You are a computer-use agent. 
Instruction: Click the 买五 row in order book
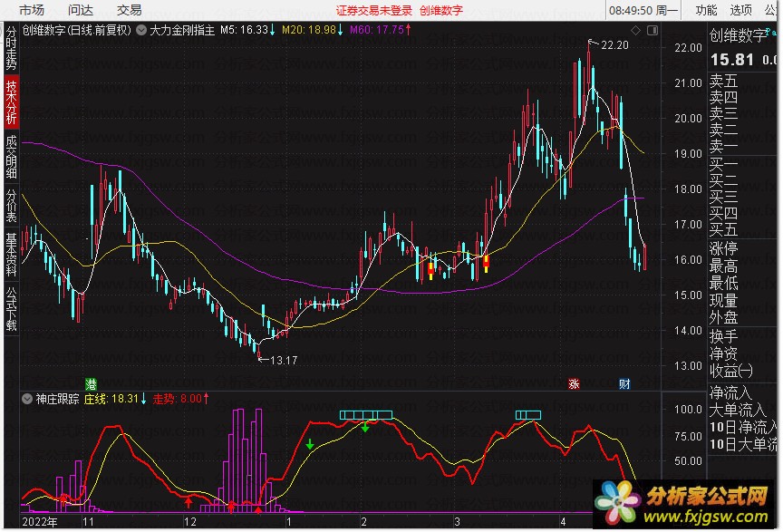723,230
